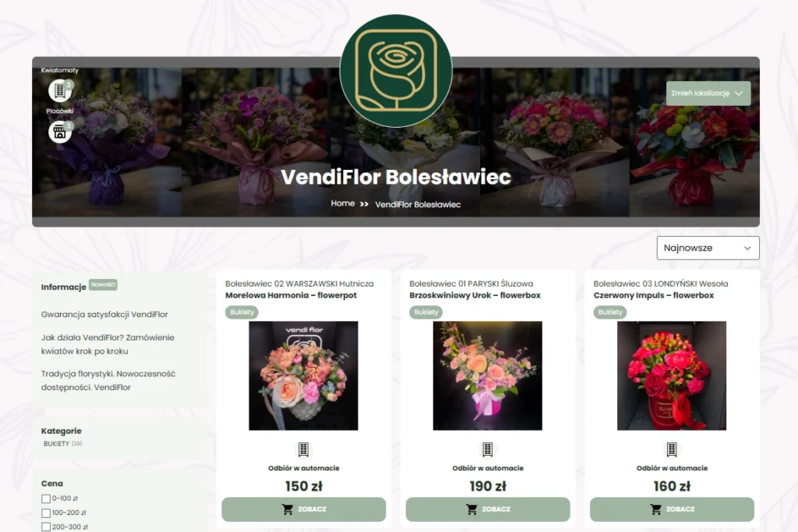Viewport: 798px width, 532px height.
Task: Open Jak działa VendiFlor article link
Action: click(x=108, y=344)
